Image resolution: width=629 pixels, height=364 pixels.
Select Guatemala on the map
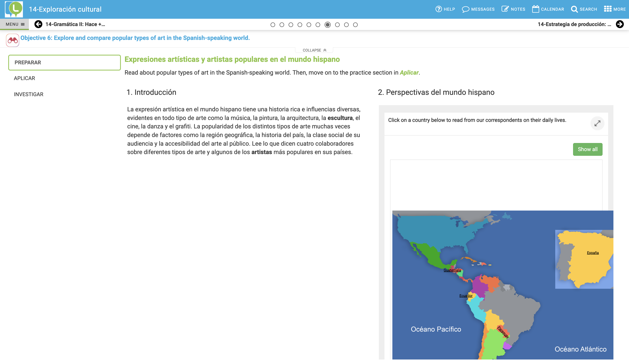point(452,270)
